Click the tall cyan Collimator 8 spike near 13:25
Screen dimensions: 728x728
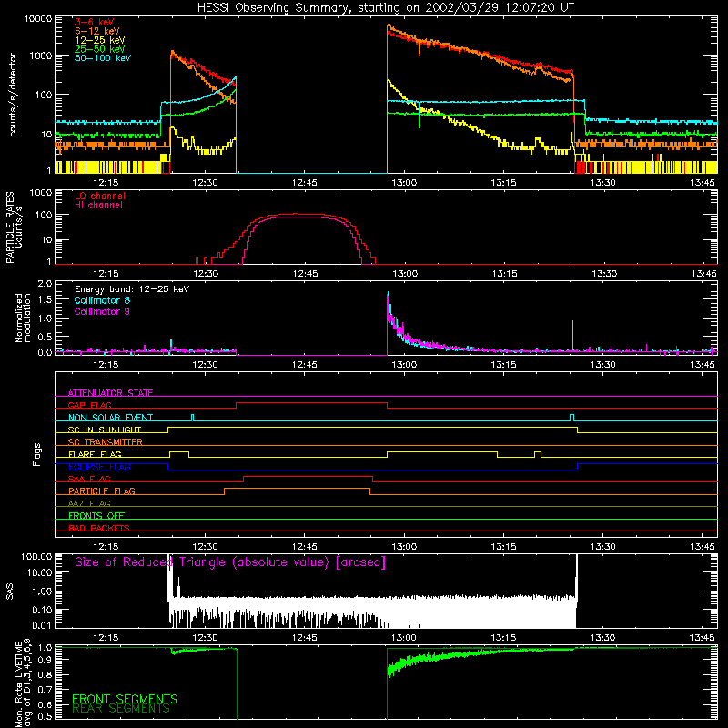click(572, 334)
